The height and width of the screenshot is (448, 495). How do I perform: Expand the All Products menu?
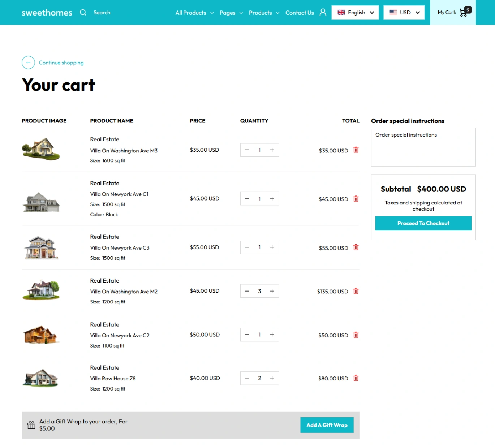[194, 13]
